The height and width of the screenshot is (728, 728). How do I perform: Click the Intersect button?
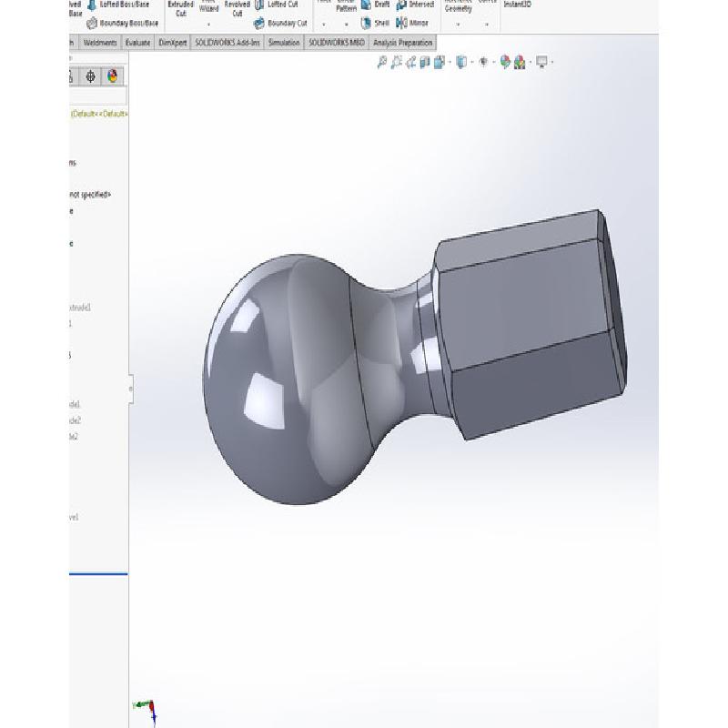tap(415, 5)
